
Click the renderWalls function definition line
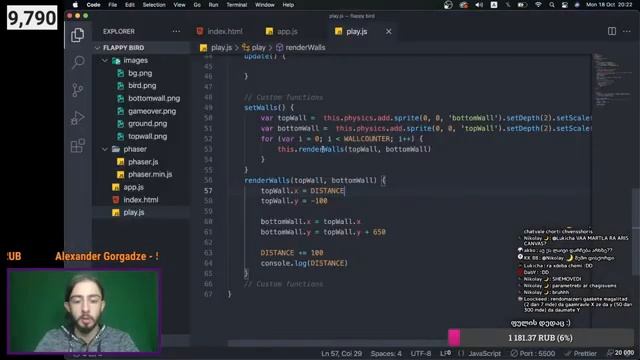tap(315, 180)
